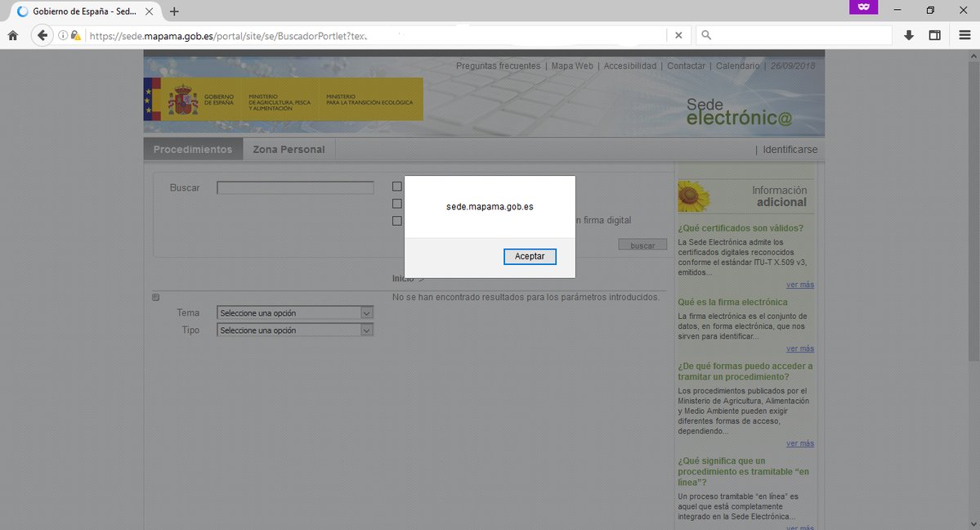Open the Firefox hamburger menu
The width and height of the screenshot is (980, 530).
coord(964,35)
